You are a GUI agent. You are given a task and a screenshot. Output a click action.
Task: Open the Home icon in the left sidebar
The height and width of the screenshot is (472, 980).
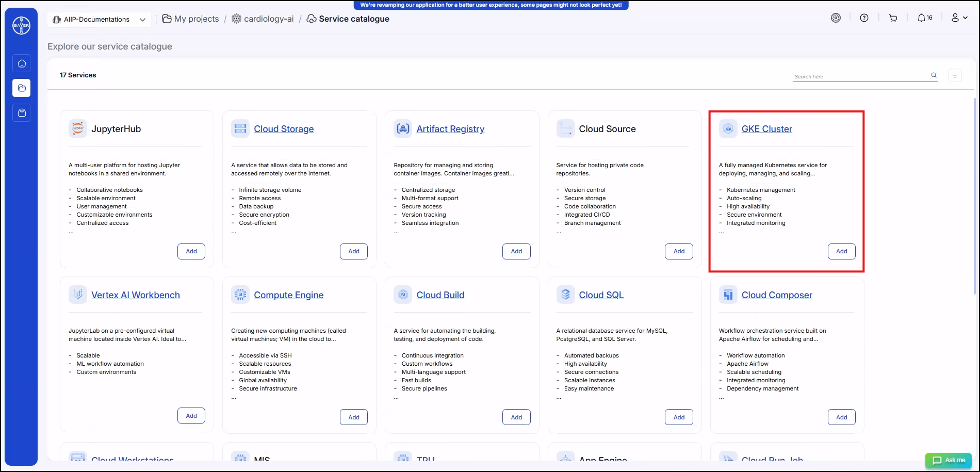22,63
